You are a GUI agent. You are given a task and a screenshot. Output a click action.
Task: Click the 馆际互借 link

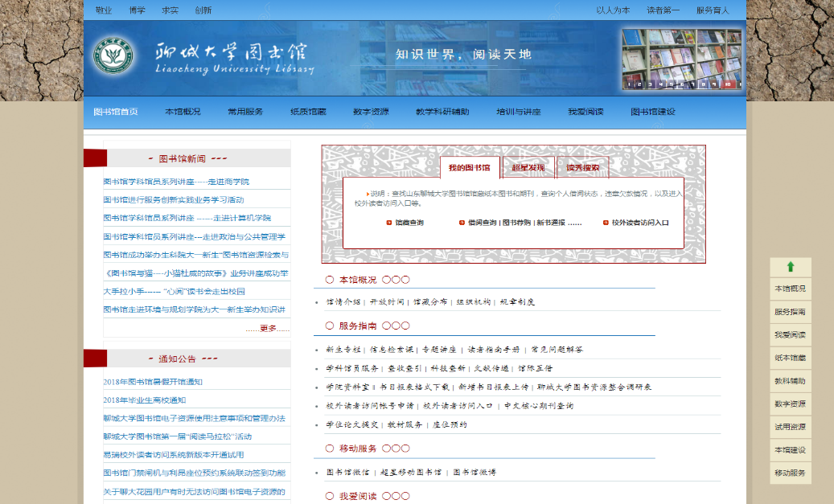pos(535,368)
